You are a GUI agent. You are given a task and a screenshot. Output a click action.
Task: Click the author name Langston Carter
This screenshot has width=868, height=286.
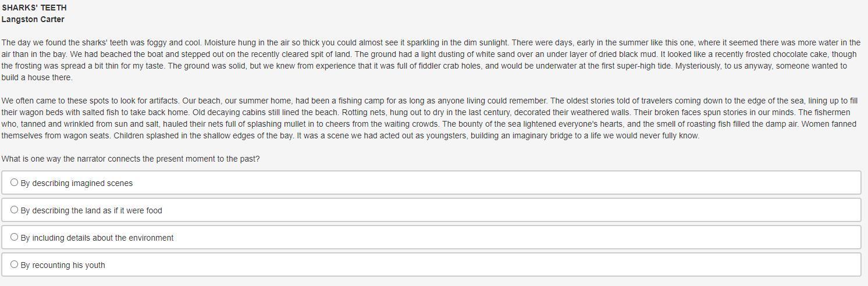pos(33,19)
